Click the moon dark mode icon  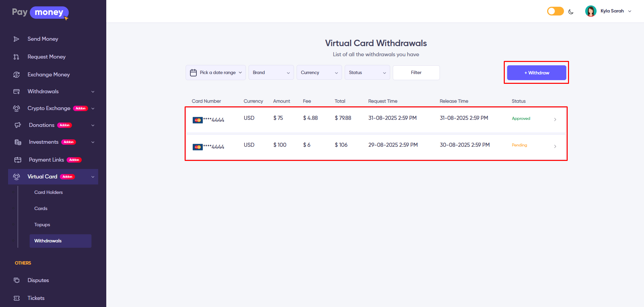(x=571, y=11)
